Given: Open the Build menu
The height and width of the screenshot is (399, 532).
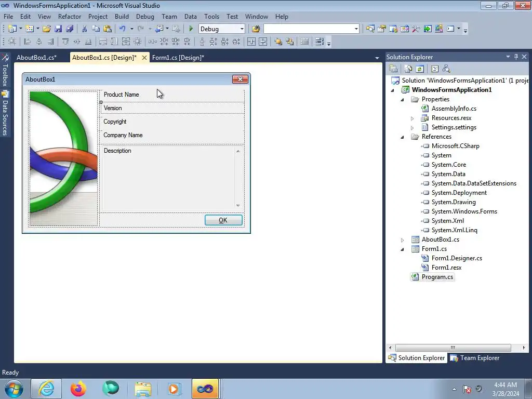Looking at the screenshot, I should click(x=122, y=16).
